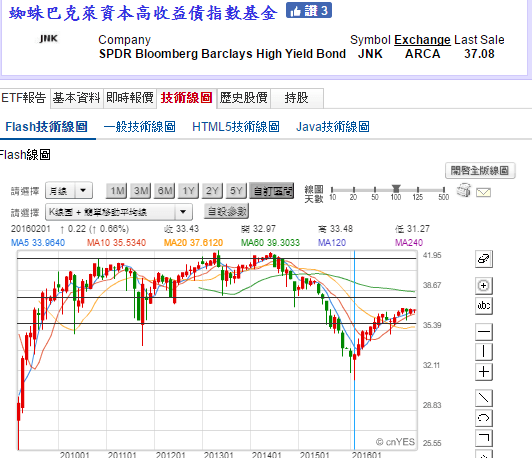Click the 6M range button
The height and width of the screenshot is (458, 532).
pyautogui.click(x=165, y=191)
